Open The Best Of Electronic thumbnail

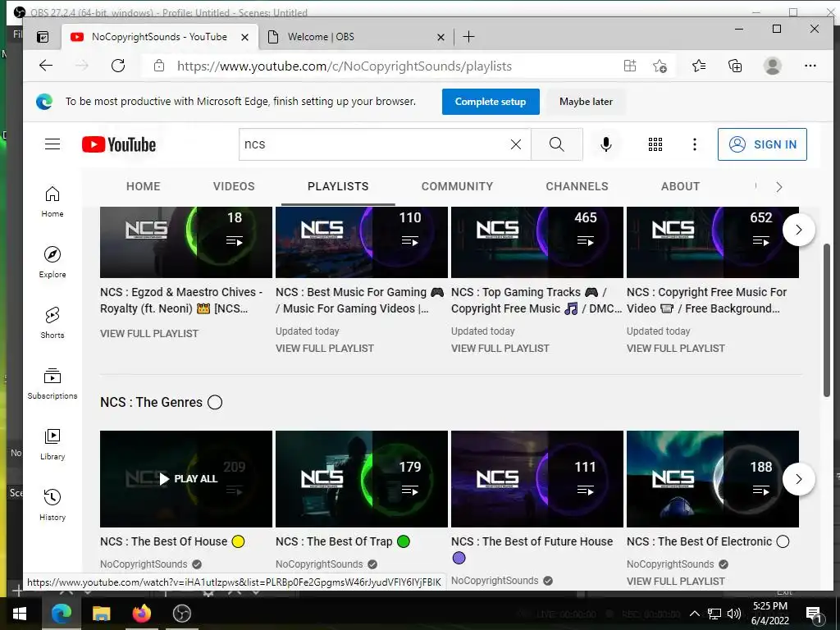coord(713,479)
